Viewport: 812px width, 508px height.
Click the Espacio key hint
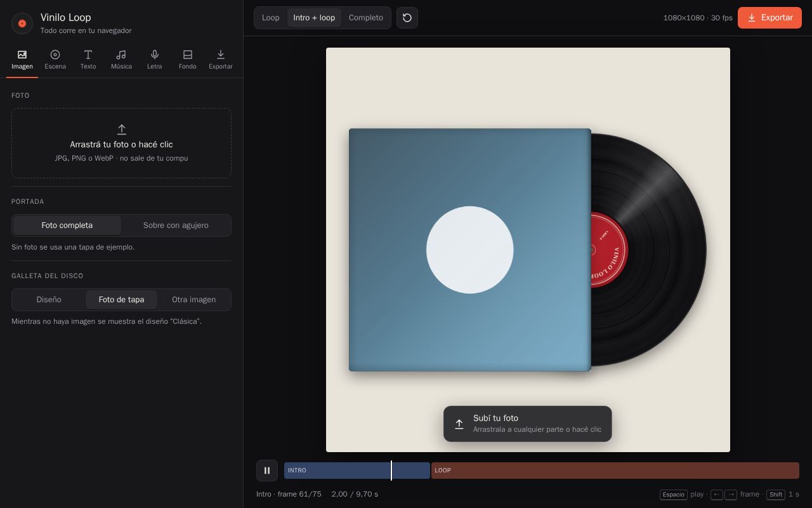(x=674, y=495)
